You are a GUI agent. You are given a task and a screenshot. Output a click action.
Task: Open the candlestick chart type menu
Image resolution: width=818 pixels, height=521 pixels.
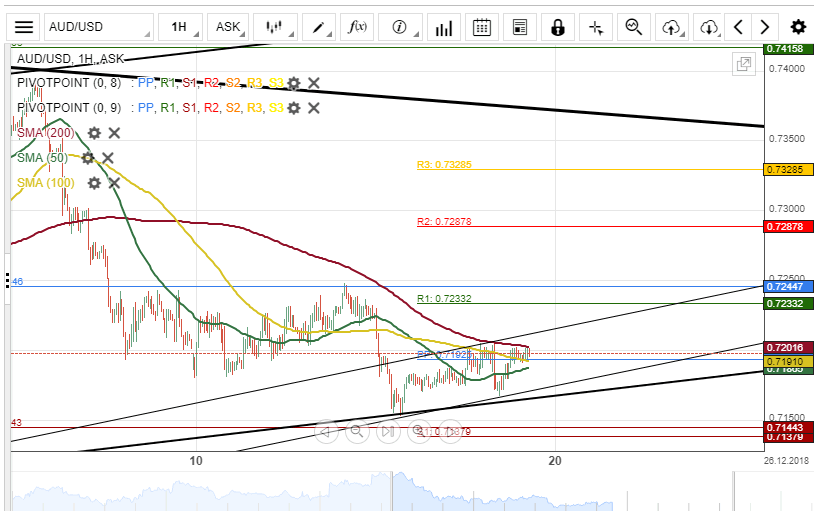[275, 27]
